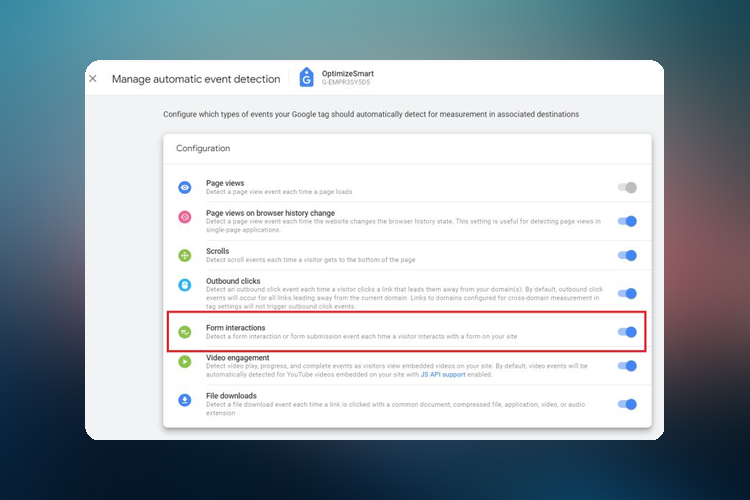Screen dimensions: 750x500
Task: Click the Outbound clicks label
Action: 233,281
